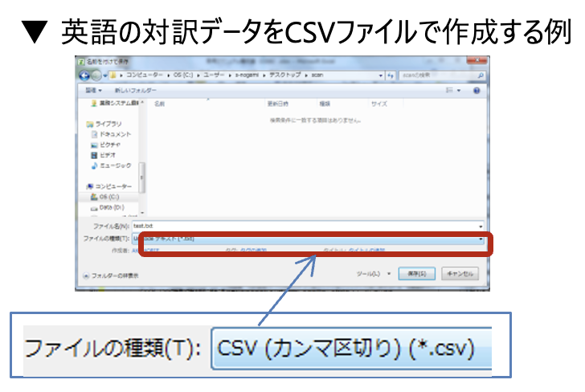Image resolution: width=585 pixels, height=392 pixels.
Task: Open the view options dropdown arrow
Action: (x=459, y=90)
